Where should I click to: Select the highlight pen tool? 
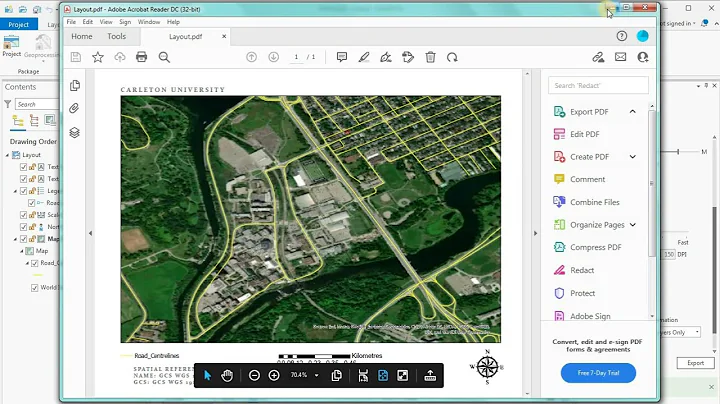point(364,57)
